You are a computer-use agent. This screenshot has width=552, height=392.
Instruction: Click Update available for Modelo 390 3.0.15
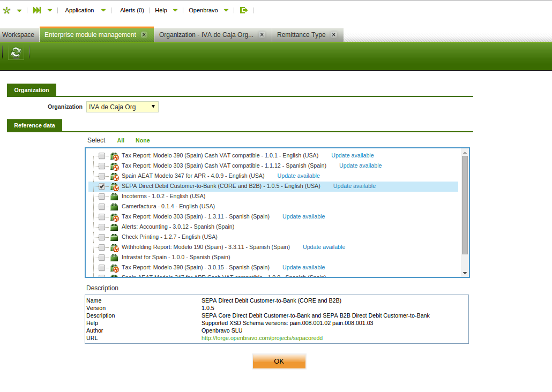(x=303, y=268)
